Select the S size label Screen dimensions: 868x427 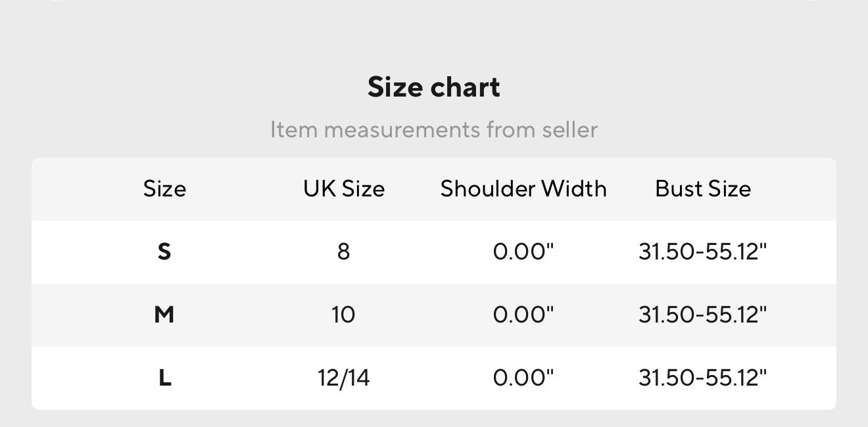164,252
